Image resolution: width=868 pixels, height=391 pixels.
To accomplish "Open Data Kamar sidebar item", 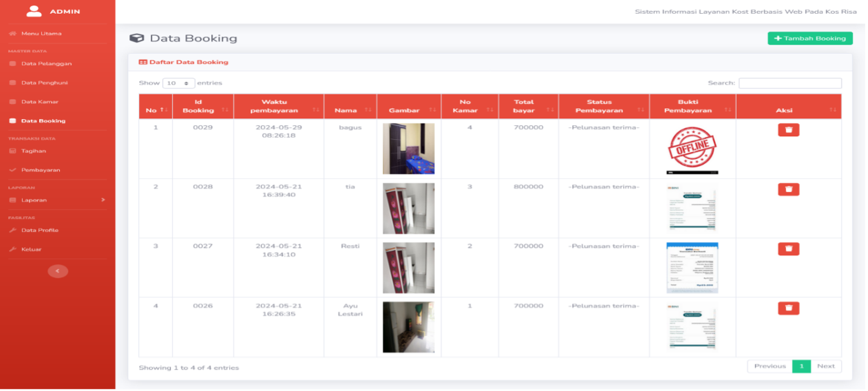I will (x=39, y=102).
